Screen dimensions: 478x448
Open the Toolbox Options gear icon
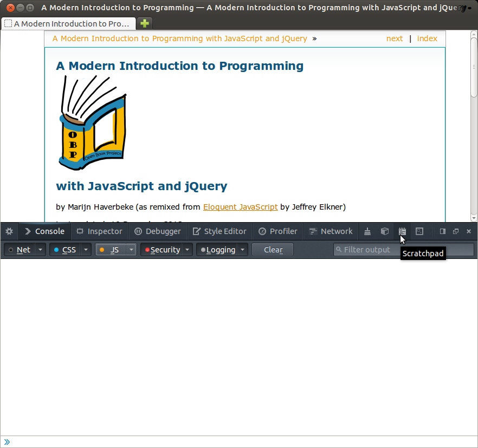click(9, 231)
